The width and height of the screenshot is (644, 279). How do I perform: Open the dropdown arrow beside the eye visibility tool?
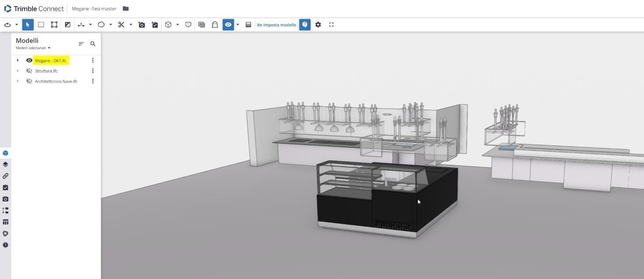(x=238, y=25)
